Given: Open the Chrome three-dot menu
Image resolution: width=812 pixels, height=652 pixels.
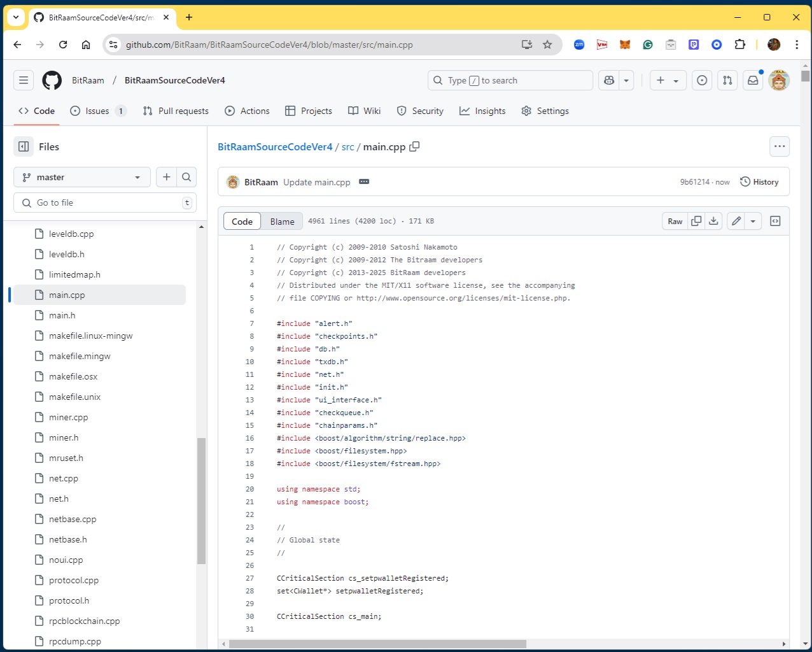Looking at the screenshot, I should click(x=797, y=45).
